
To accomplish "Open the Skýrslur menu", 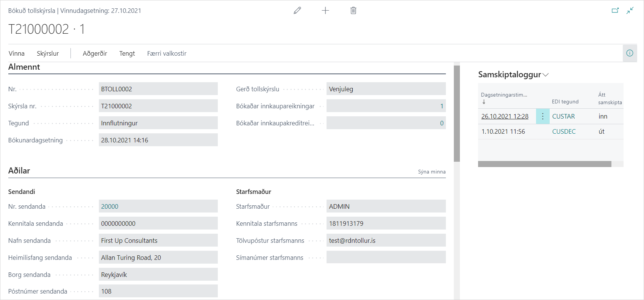I will (x=48, y=53).
